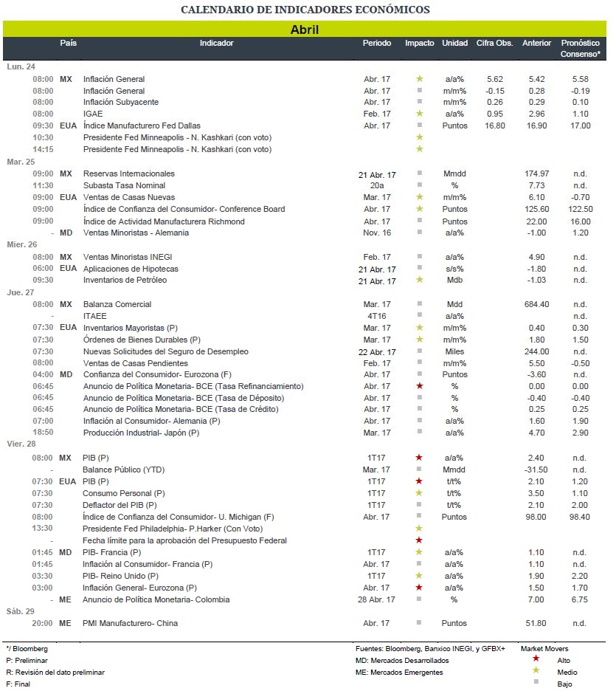Click the Vier. 28 day heading
Image resolution: width=616 pixels, height=691 pixels.
[x=21, y=444]
